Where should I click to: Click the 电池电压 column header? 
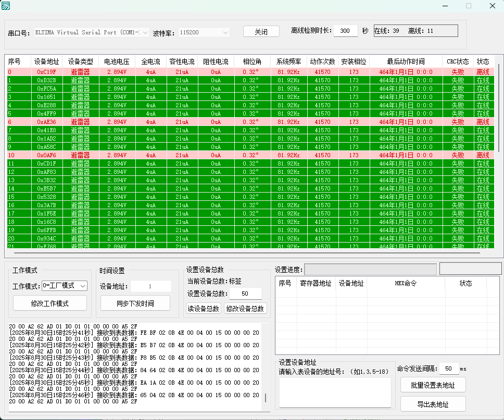117,61
